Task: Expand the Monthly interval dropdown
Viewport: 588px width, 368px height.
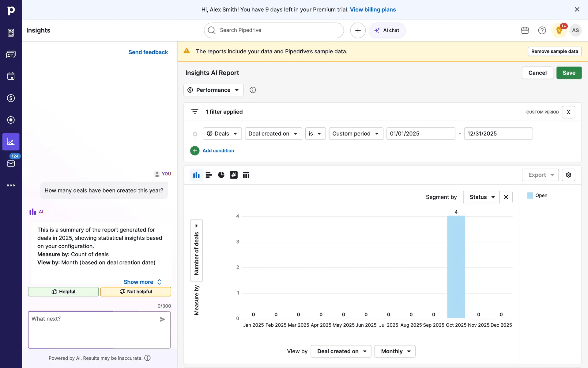Action: coord(395,351)
